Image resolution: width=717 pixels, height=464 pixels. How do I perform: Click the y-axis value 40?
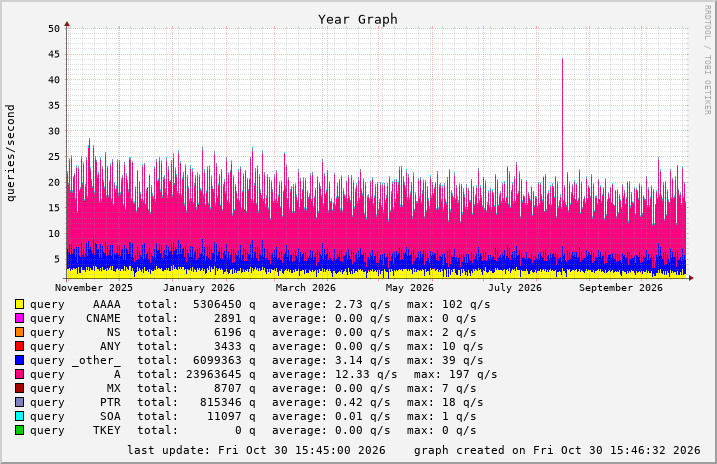(x=54, y=80)
